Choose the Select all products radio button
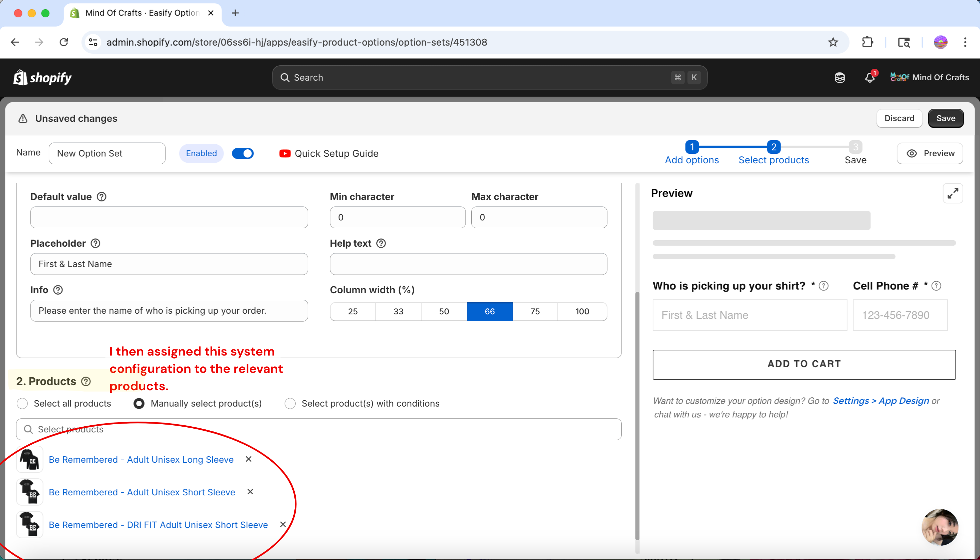This screenshot has height=560, width=980. (22, 403)
